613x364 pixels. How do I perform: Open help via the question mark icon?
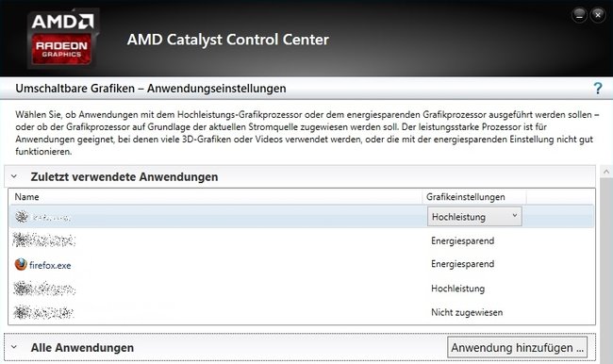coord(597,89)
